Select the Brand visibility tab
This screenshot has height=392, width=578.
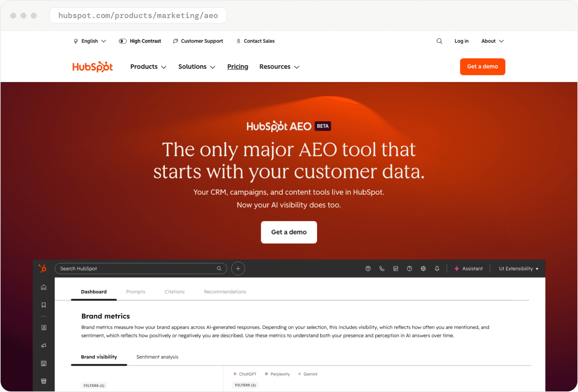99,357
